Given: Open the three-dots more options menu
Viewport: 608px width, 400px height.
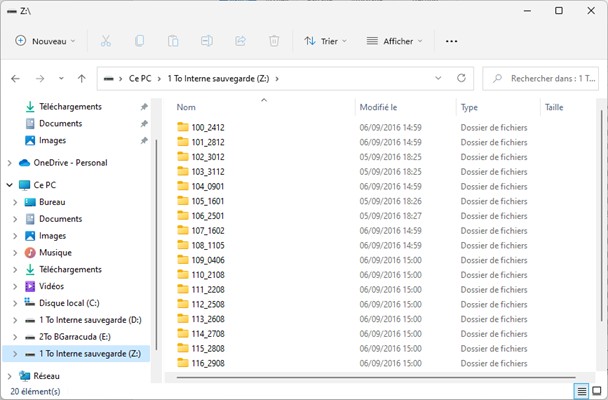Looking at the screenshot, I should tap(451, 41).
